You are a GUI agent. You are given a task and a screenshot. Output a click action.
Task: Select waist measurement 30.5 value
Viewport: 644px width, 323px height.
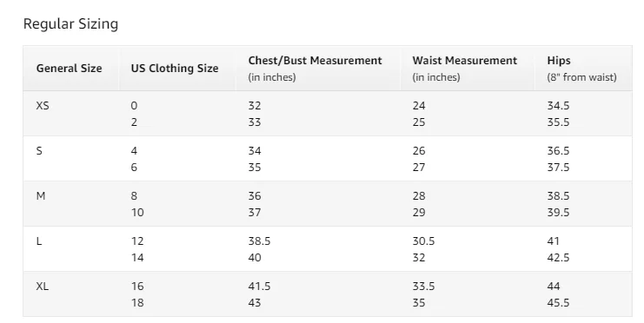(x=423, y=241)
